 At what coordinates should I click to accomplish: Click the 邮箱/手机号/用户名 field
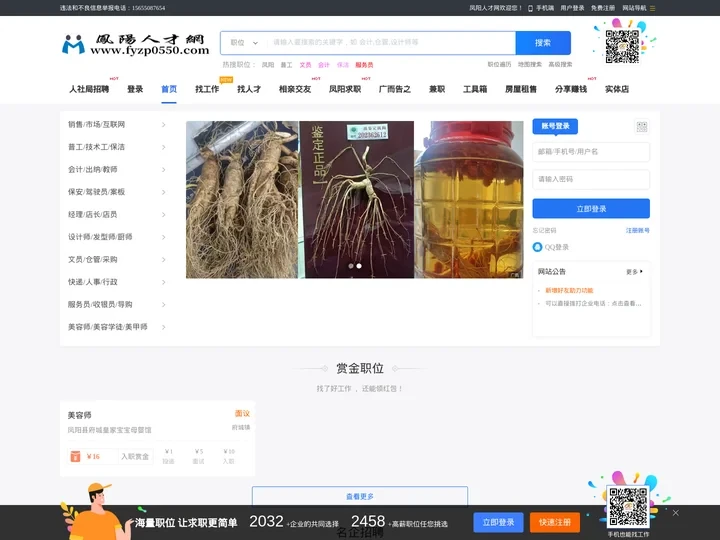click(591, 152)
